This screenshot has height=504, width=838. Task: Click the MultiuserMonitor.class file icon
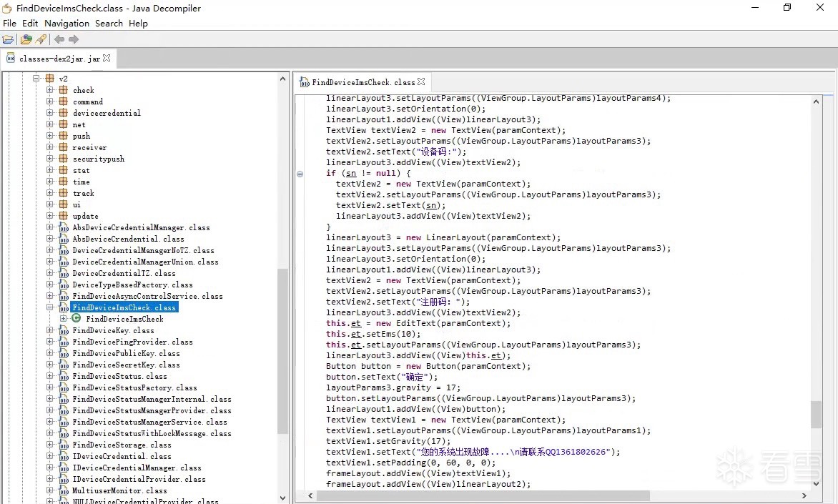[x=64, y=490]
